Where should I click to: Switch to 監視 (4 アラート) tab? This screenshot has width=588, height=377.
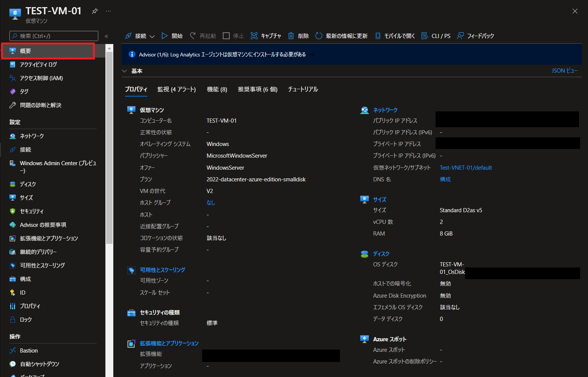coord(177,89)
